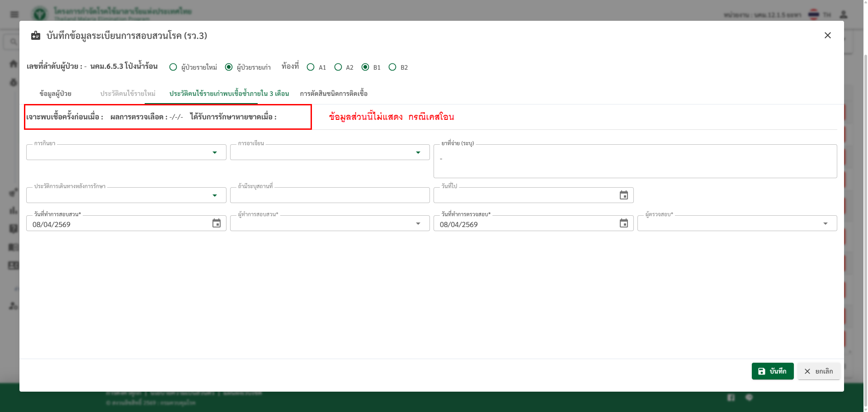Click the home icon in sidebar
The width and height of the screenshot is (868, 412).
click(14, 64)
